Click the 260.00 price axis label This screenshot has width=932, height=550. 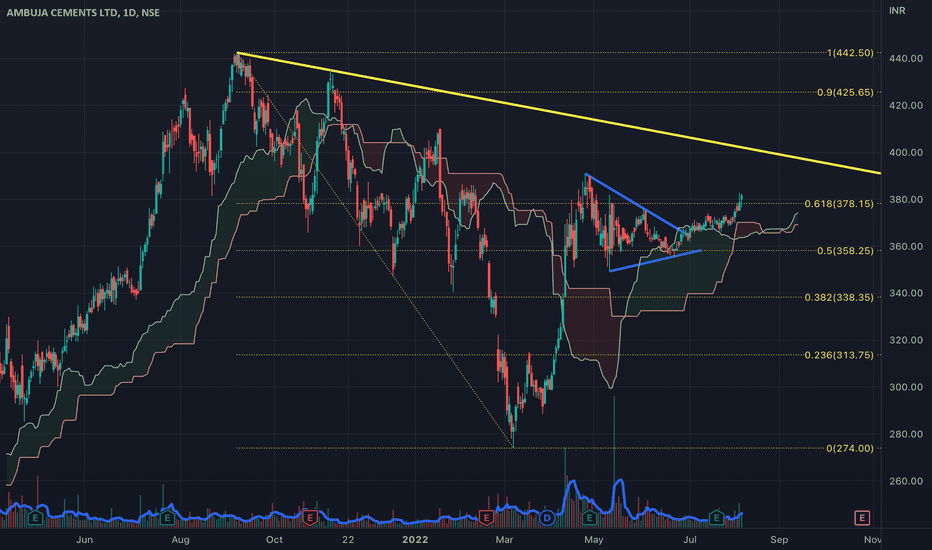[x=906, y=481]
